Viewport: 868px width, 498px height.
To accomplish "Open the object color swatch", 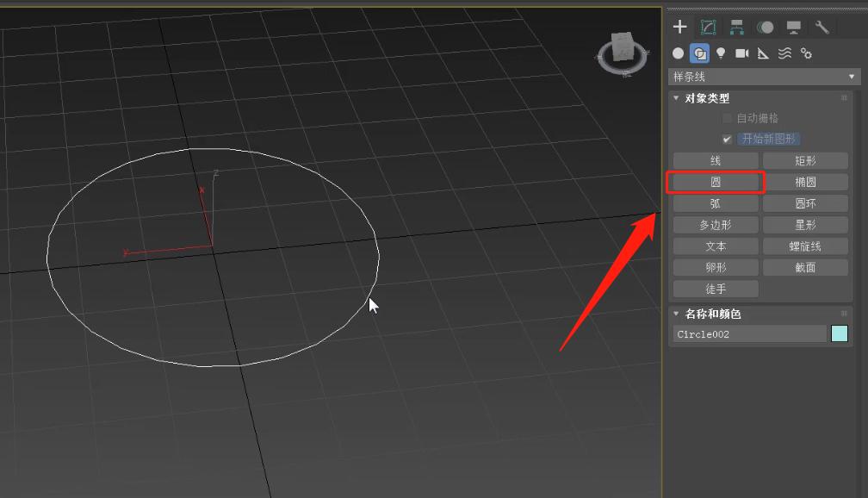I will pos(839,333).
